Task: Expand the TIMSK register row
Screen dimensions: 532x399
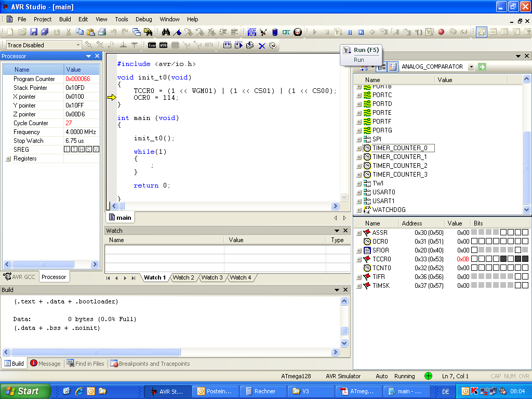Action: [x=359, y=286]
